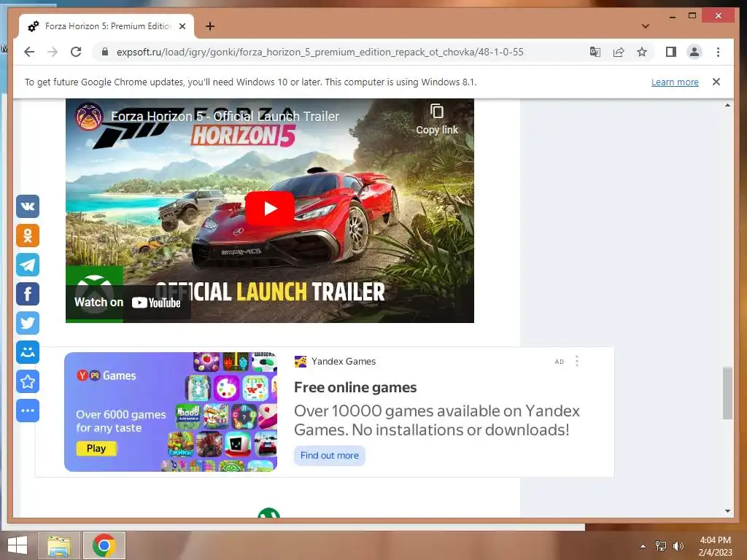This screenshot has width=747, height=560.
Task: Share page on Facebook
Action: 28,294
